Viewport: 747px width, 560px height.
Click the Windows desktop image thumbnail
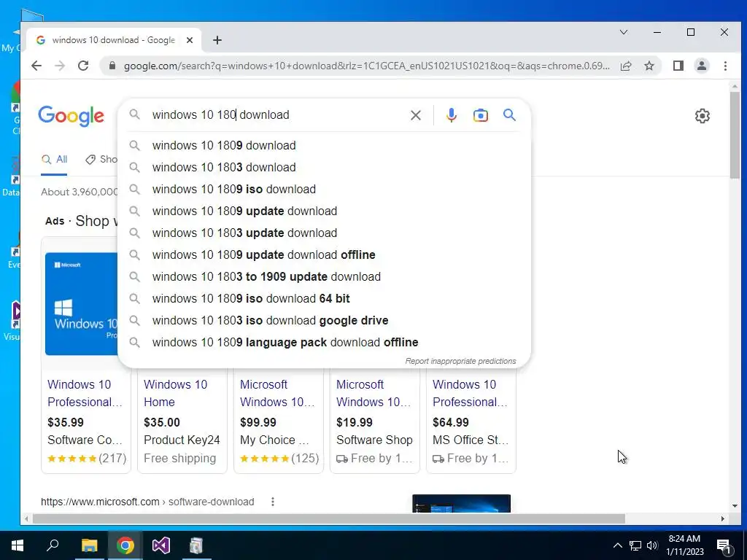point(461,503)
